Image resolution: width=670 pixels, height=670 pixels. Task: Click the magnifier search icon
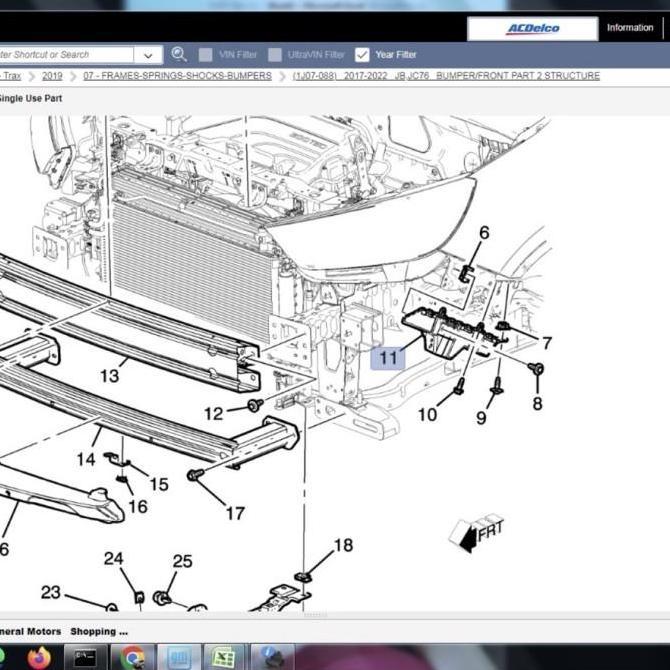click(x=179, y=54)
